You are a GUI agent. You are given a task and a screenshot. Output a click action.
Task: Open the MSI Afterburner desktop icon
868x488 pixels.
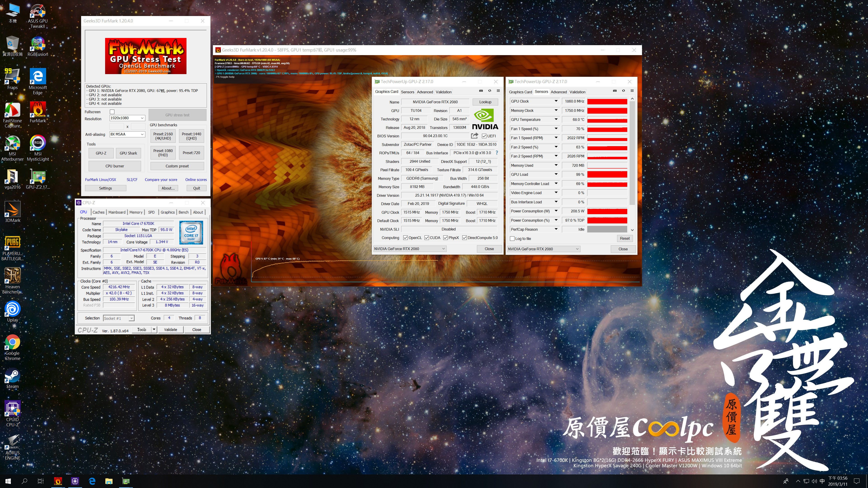click(x=12, y=148)
